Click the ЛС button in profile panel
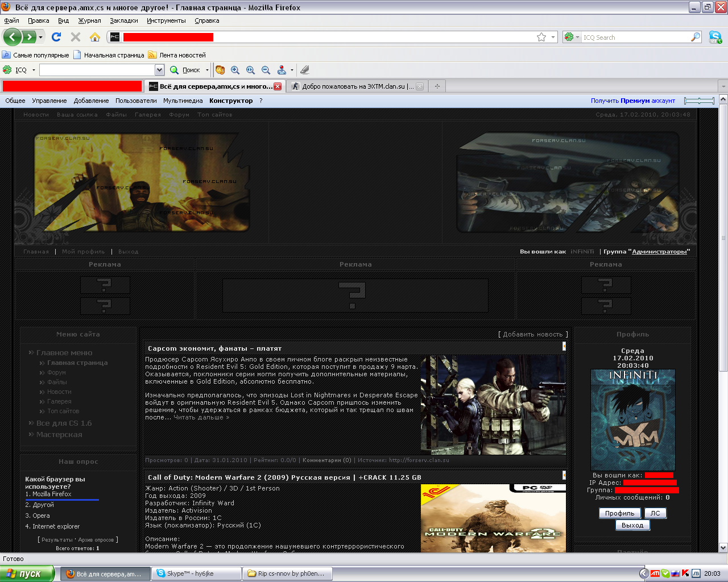The width and height of the screenshot is (728, 582). pos(655,513)
